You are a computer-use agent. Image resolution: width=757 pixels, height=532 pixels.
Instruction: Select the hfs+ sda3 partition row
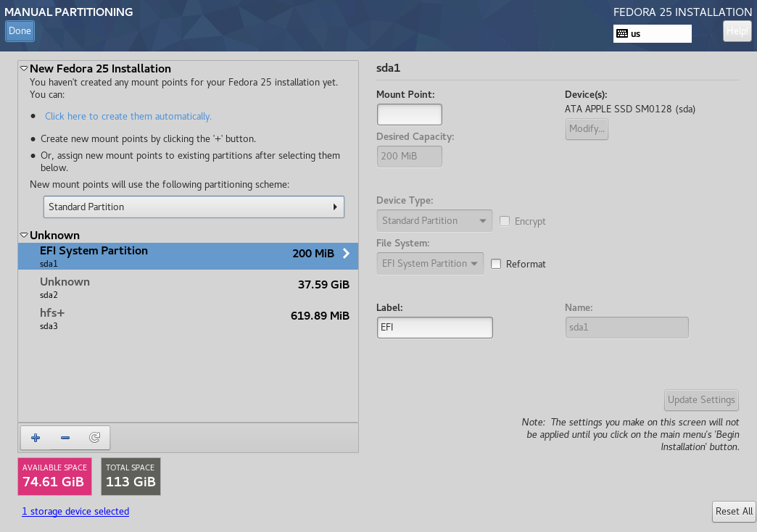188,319
